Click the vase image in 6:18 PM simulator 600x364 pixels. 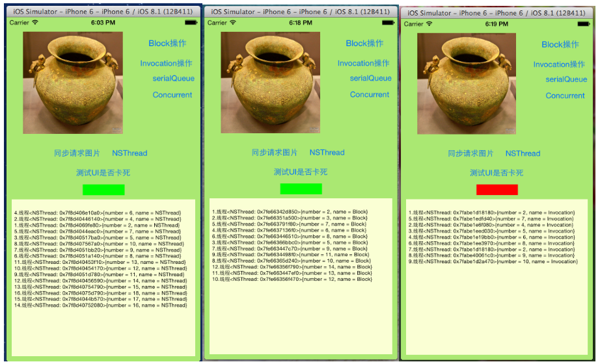click(271, 82)
